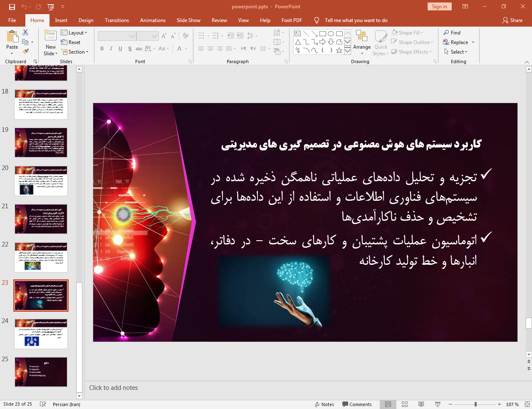Screen dimensions: 532x409
Task: Switch to Slide Sorter view
Action: click(x=405, y=404)
